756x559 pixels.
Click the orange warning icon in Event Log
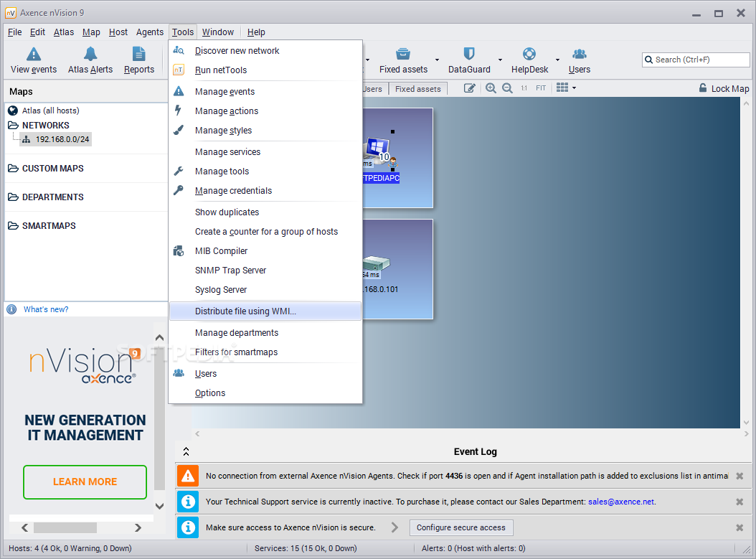click(188, 476)
